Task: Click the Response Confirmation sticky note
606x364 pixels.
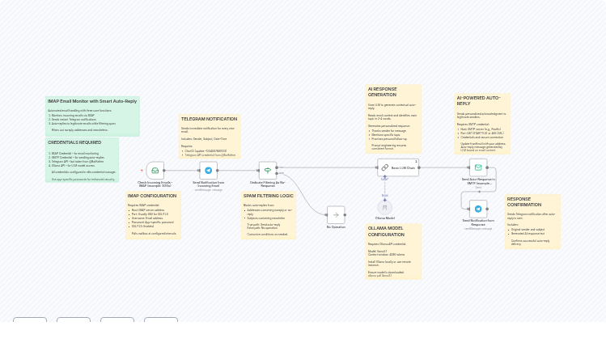Action: point(532,221)
